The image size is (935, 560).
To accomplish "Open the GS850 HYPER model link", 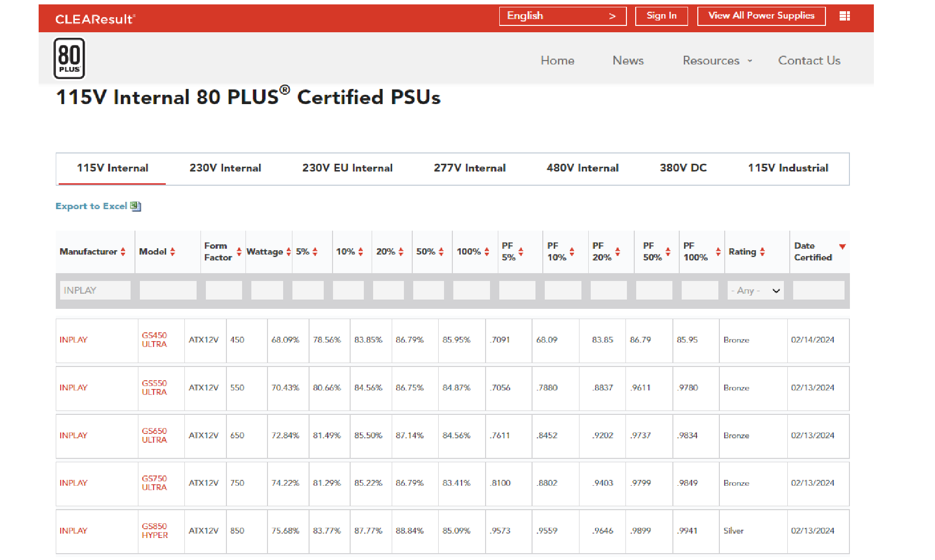I will [155, 531].
